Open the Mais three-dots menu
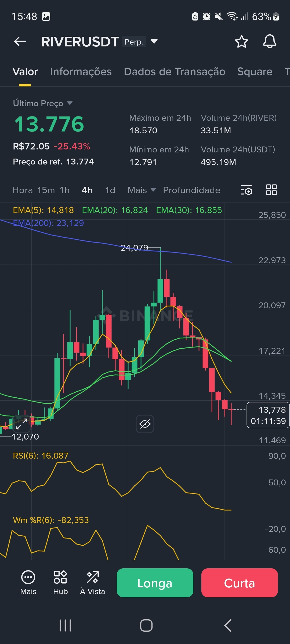290x644 pixels. tap(28, 581)
